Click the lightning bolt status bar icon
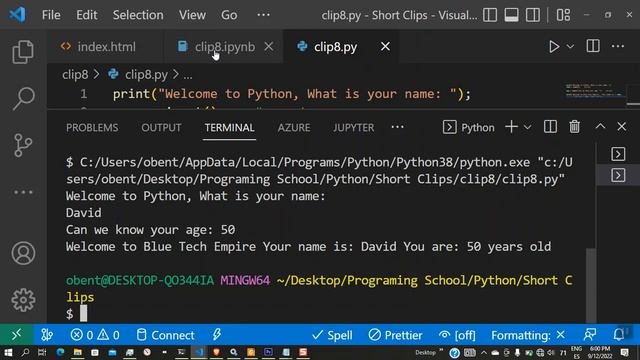 click(x=216, y=335)
